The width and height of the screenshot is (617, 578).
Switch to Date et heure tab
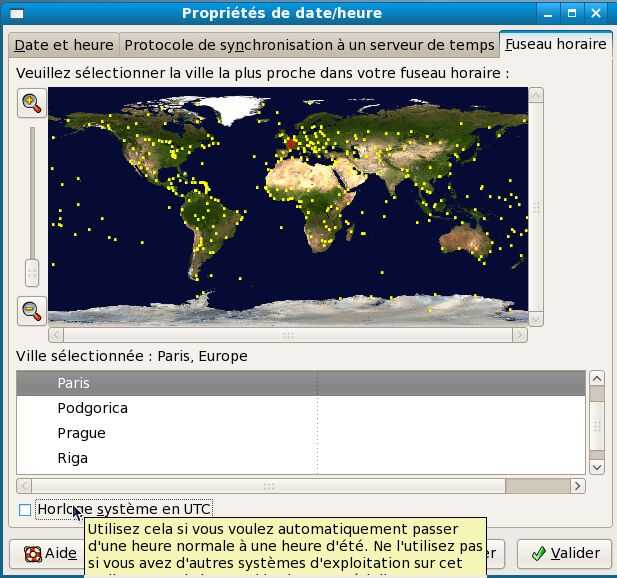tap(64, 45)
